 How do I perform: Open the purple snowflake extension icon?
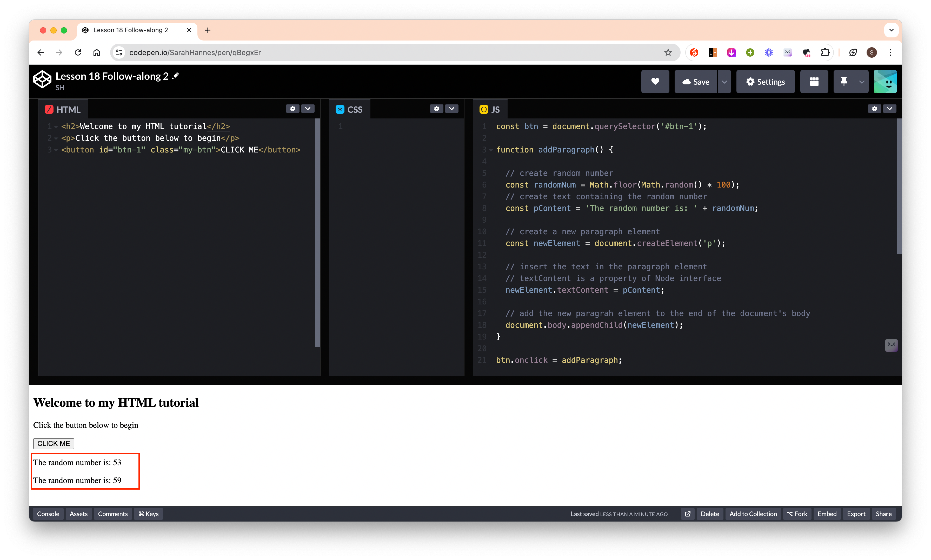(x=769, y=52)
